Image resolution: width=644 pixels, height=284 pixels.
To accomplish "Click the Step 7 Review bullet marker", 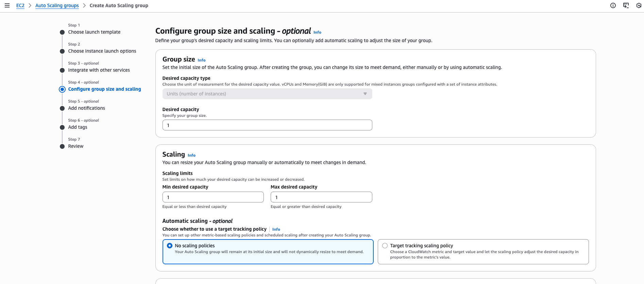I will coord(62,146).
